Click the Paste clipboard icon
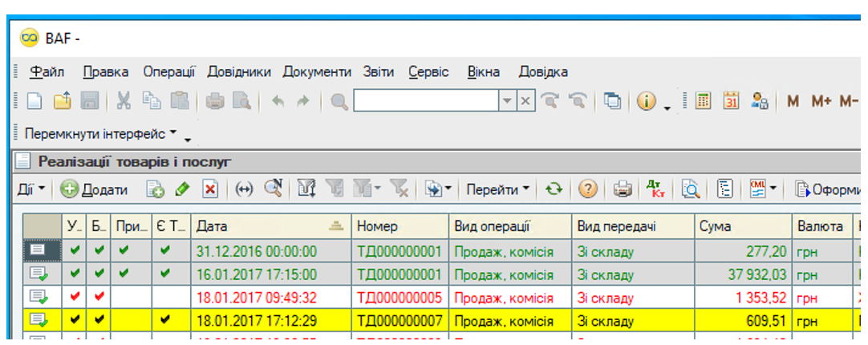 point(179,101)
